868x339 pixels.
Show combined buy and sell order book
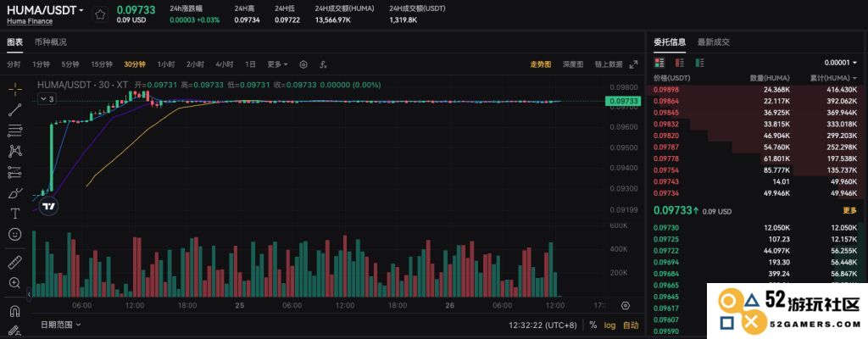click(659, 63)
